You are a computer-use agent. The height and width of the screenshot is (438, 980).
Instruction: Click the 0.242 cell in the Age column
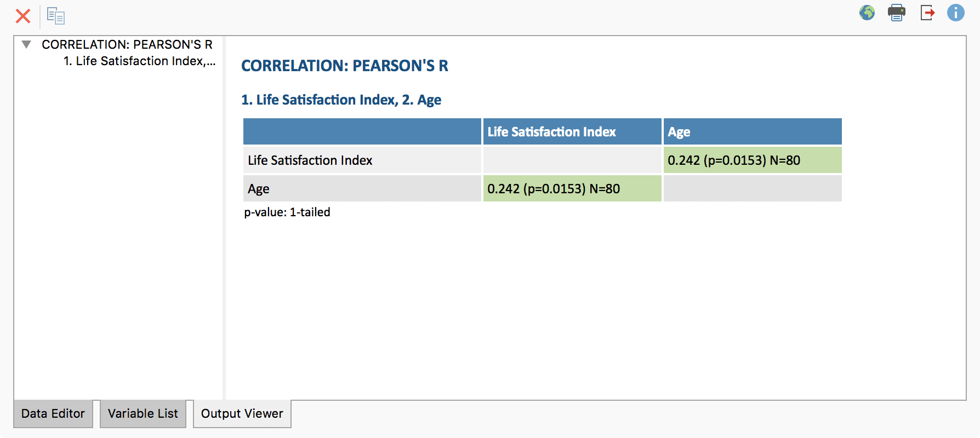[753, 160]
